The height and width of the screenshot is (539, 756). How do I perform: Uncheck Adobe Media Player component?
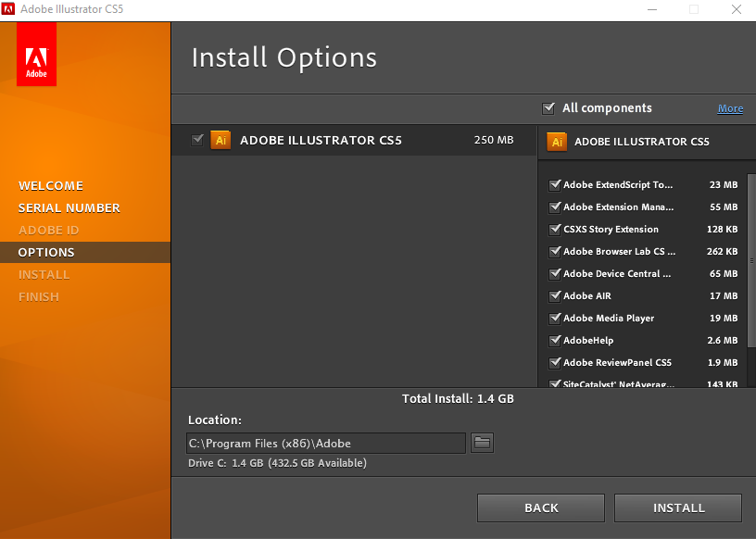coord(554,319)
